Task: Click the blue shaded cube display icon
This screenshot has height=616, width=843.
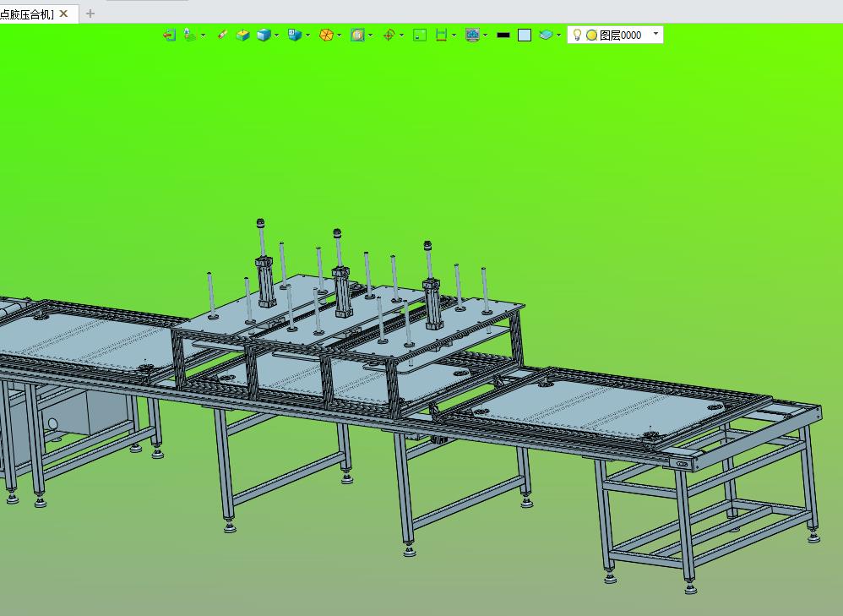Action: pyautogui.click(x=264, y=35)
